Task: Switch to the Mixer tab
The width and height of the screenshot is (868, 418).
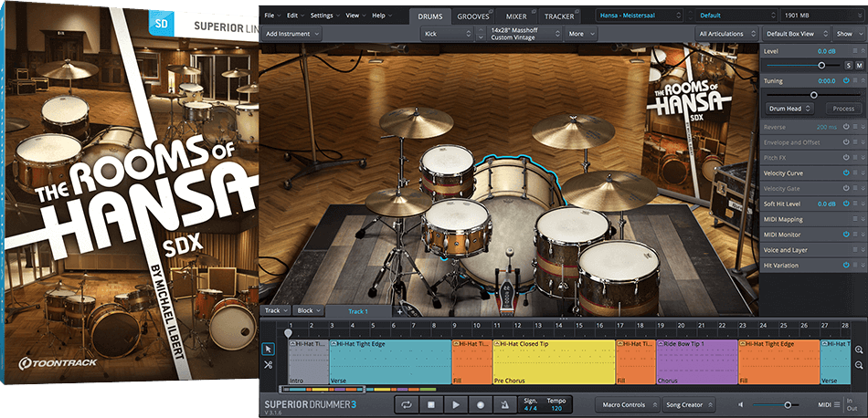Action: point(516,16)
